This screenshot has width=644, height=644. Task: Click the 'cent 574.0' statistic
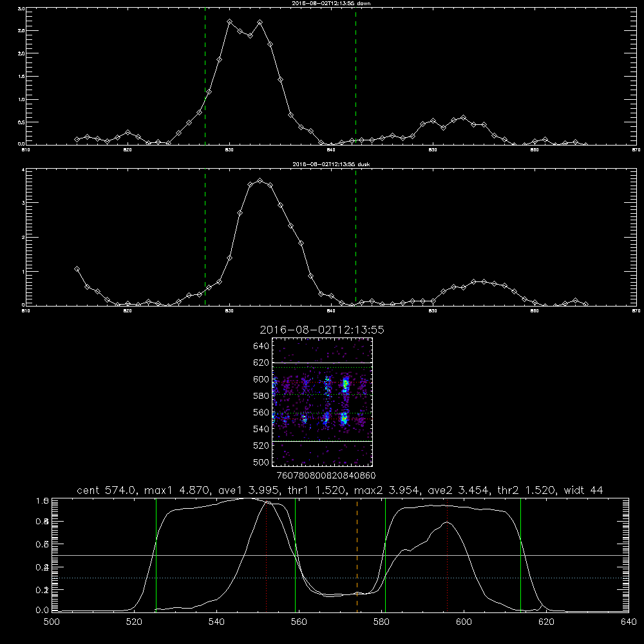click(x=108, y=490)
